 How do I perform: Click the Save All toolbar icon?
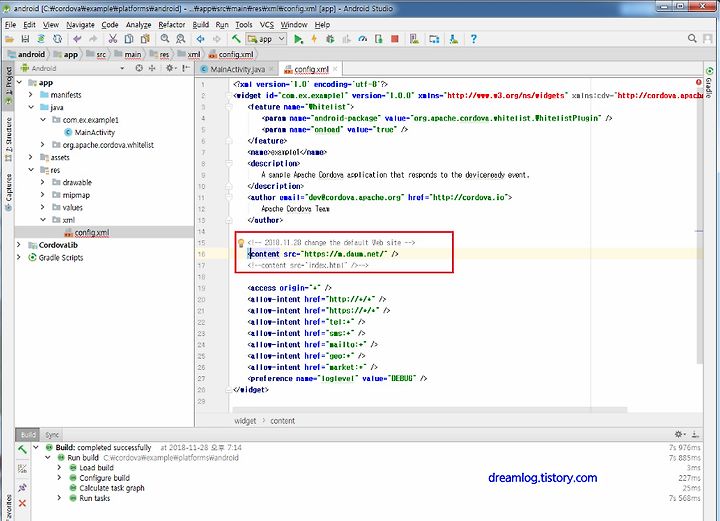tap(25, 39)
